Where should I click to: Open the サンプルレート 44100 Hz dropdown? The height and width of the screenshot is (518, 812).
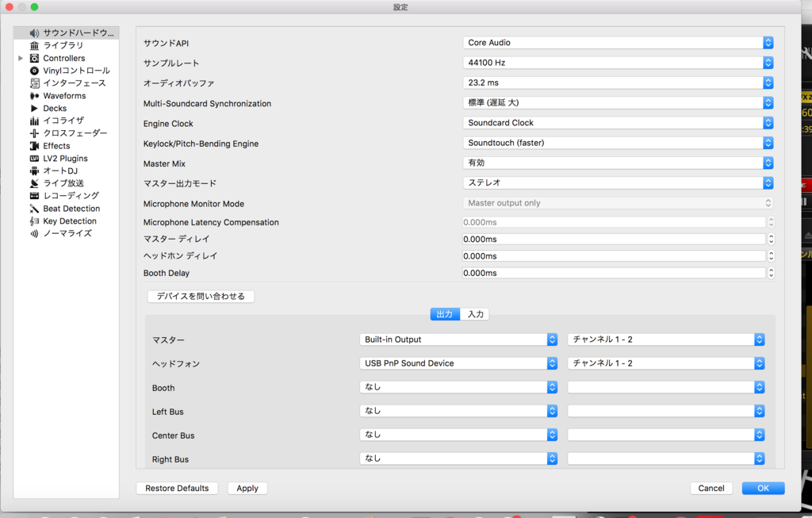pyautogui.click(x=618, y=63)
